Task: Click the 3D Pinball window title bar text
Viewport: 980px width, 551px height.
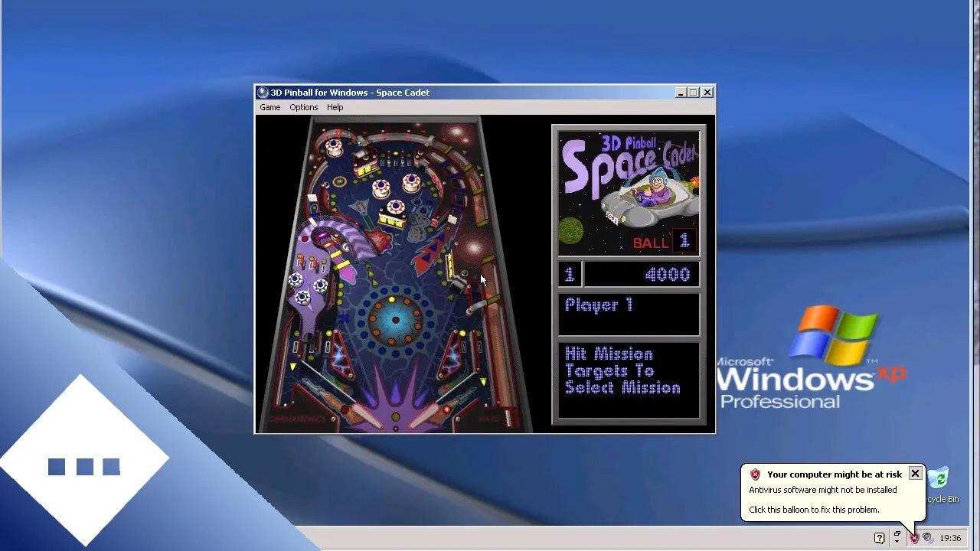Action: pos(350,93)
